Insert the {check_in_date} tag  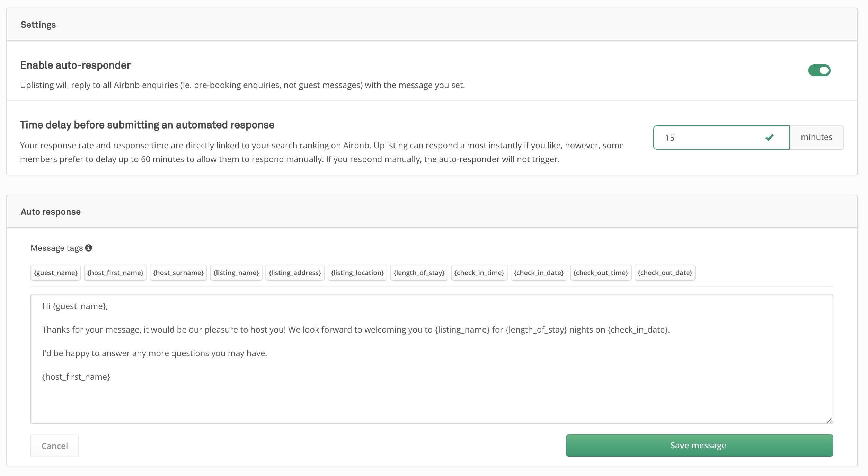(x=539, y=273)
